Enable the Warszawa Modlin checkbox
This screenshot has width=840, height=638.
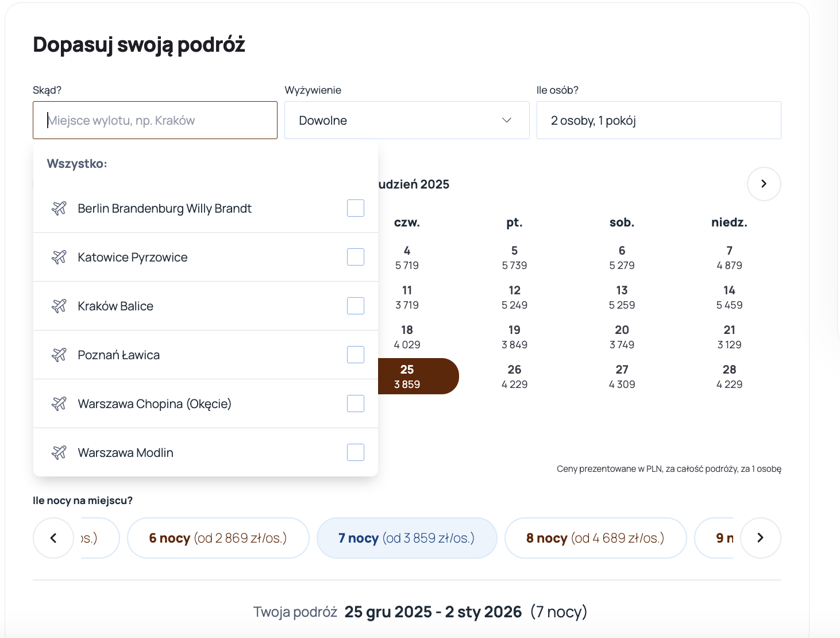[355, 452]
